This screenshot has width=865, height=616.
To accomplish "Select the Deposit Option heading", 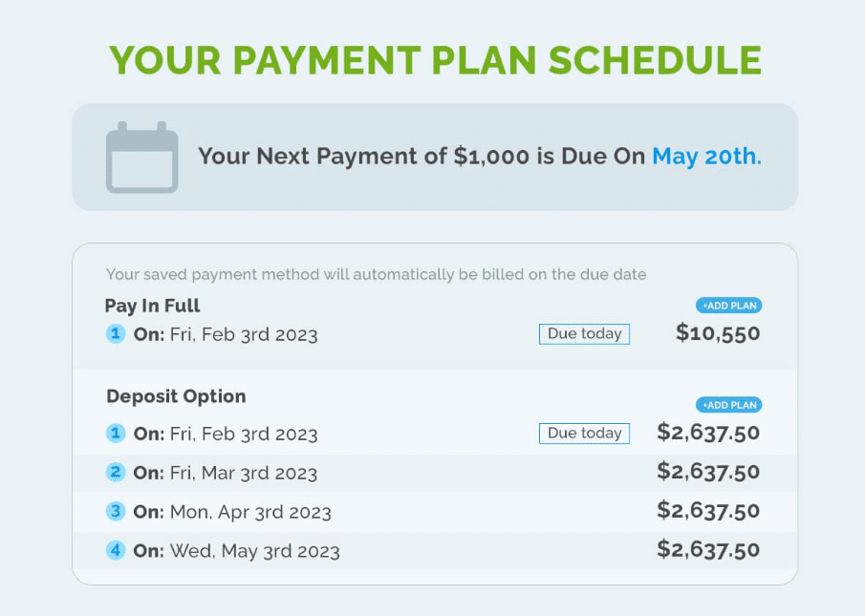I will click(x=176, y=396).
